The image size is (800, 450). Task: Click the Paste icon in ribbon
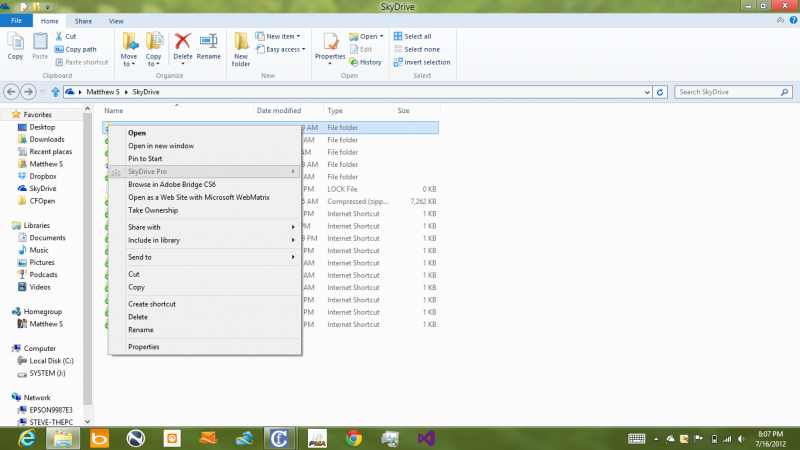click(x=40, y=41)
